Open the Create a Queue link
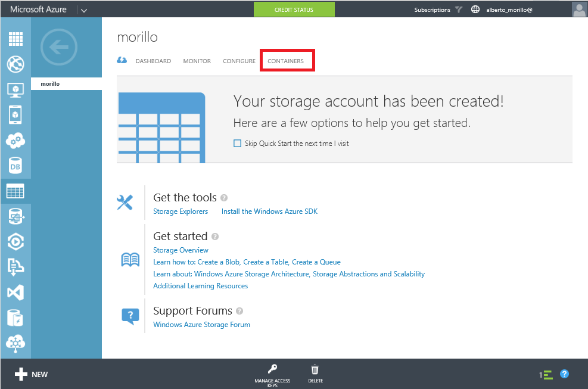 316,262
